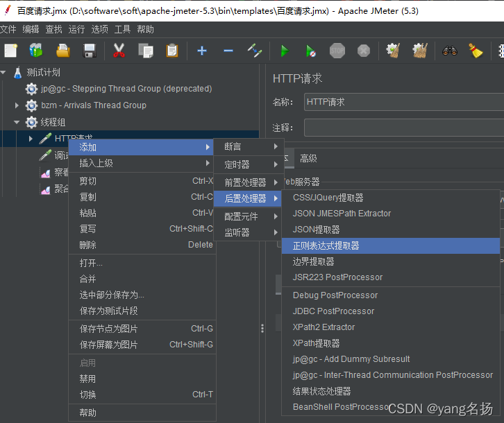Open the 选项 menu in menu bar
This screenshot has height=423, width=504.
tap(100, 29)
